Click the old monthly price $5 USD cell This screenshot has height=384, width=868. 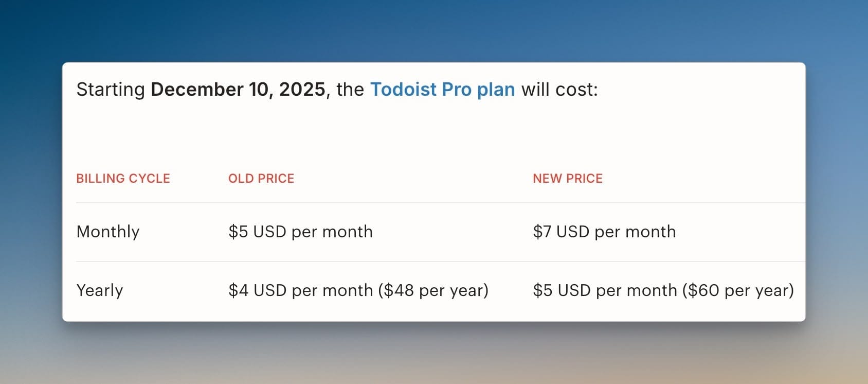tap(300, 232)
